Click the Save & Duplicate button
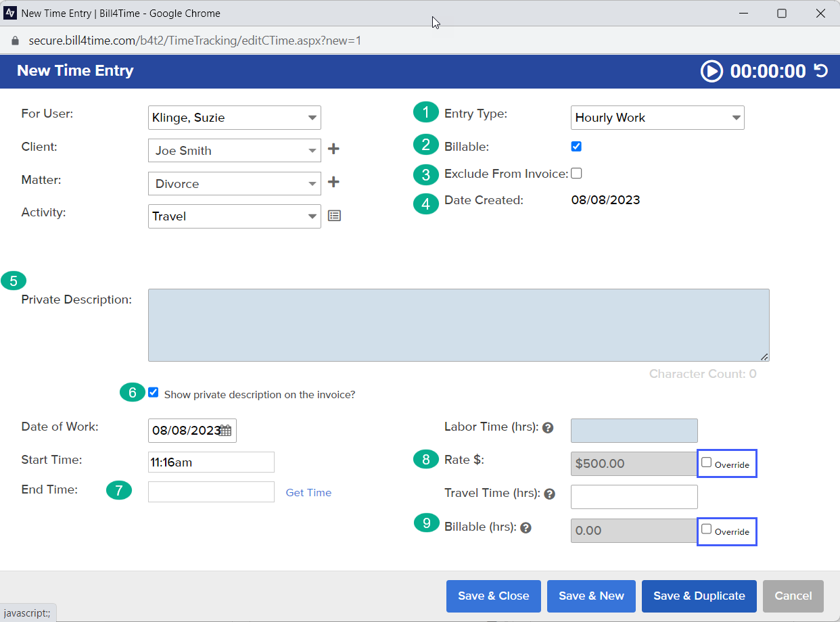Screen dimensions: 840x622 (x=699, y=596)
